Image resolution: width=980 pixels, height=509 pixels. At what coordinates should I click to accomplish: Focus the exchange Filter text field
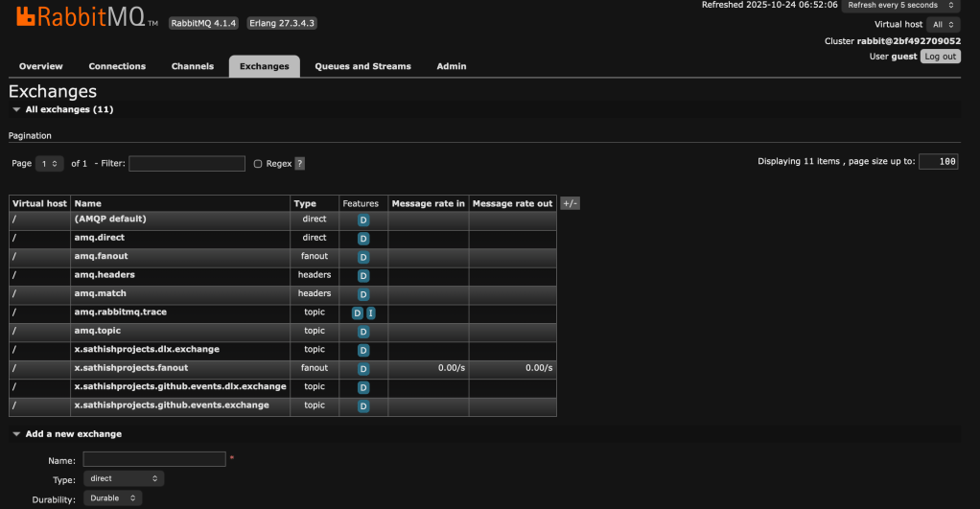coord(187,164)
